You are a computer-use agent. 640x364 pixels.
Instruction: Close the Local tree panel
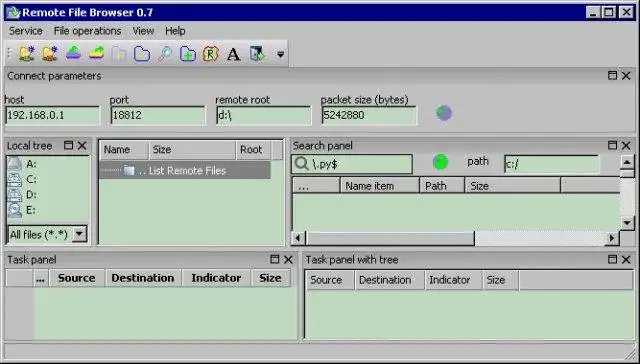[82, 145]
